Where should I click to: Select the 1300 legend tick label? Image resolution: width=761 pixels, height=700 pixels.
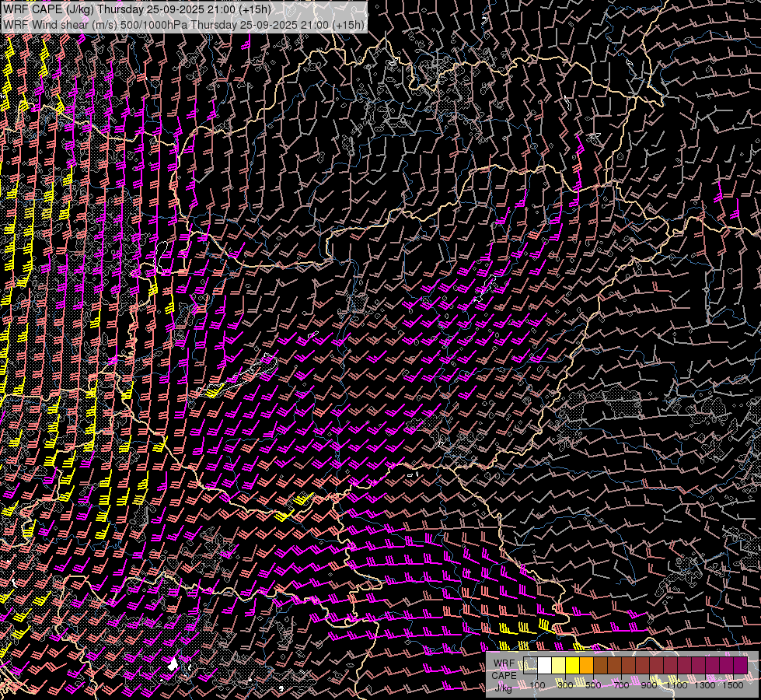[x=705, y=685]
